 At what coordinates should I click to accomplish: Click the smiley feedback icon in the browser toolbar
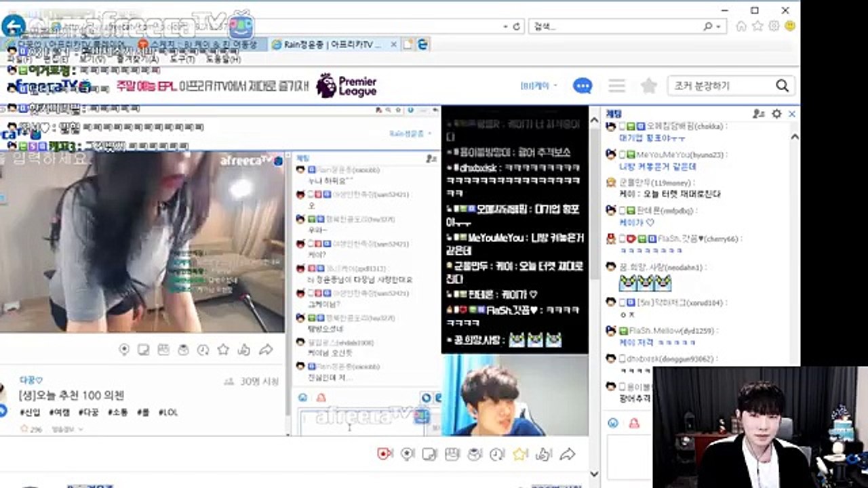click(x=790, y=26)
